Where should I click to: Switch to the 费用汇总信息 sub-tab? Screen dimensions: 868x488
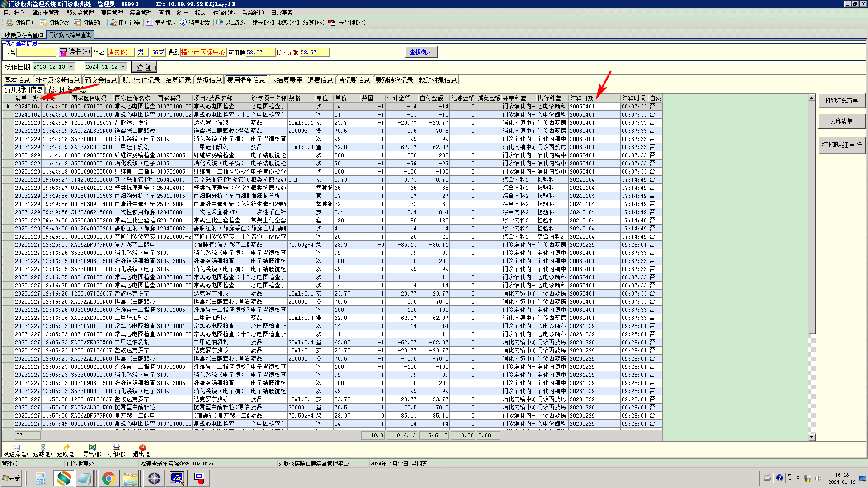pos(67,89)
